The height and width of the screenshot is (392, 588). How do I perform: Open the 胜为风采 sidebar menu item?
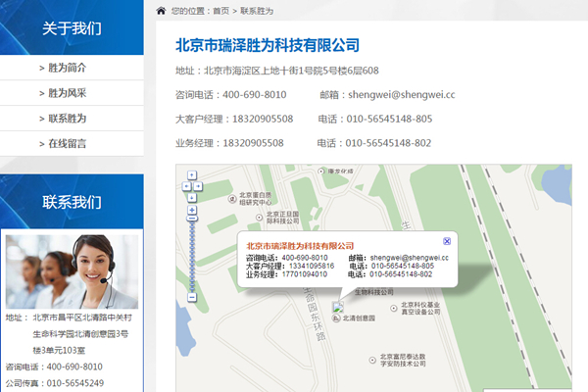point(72,93)
